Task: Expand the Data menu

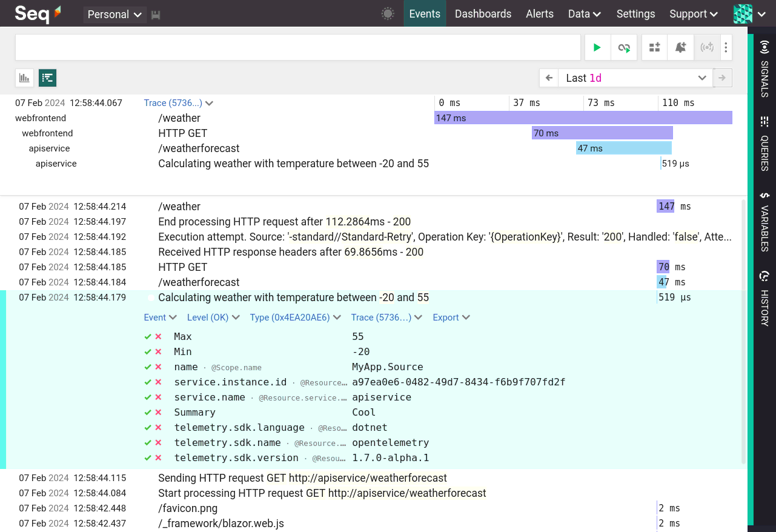Action: pyautogui.click(x=585, y=14)
